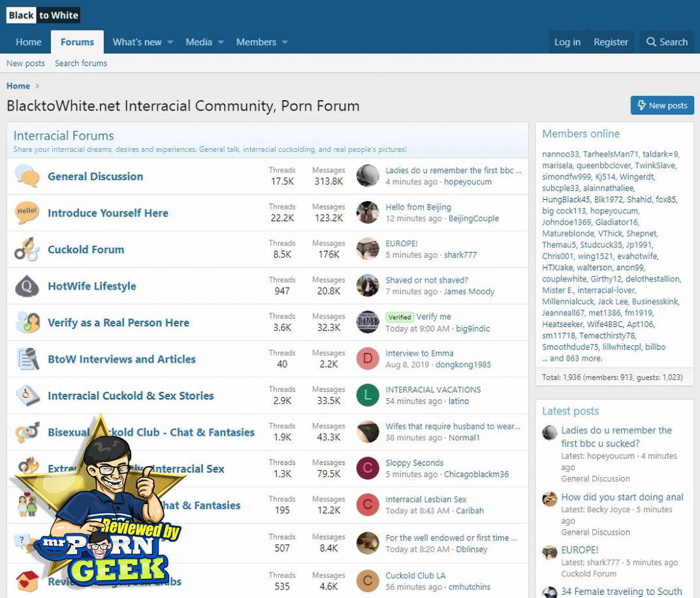
Task: Click the microphone document icon beside BtoW Interviews
Action: tap(27, 359)
